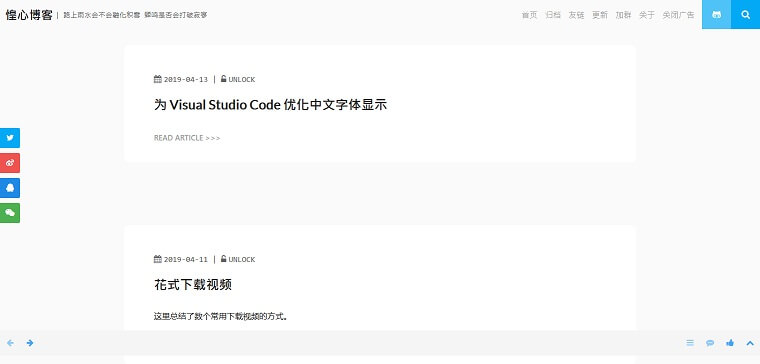Click the calendar icon beside 2019-04-11

158,259
